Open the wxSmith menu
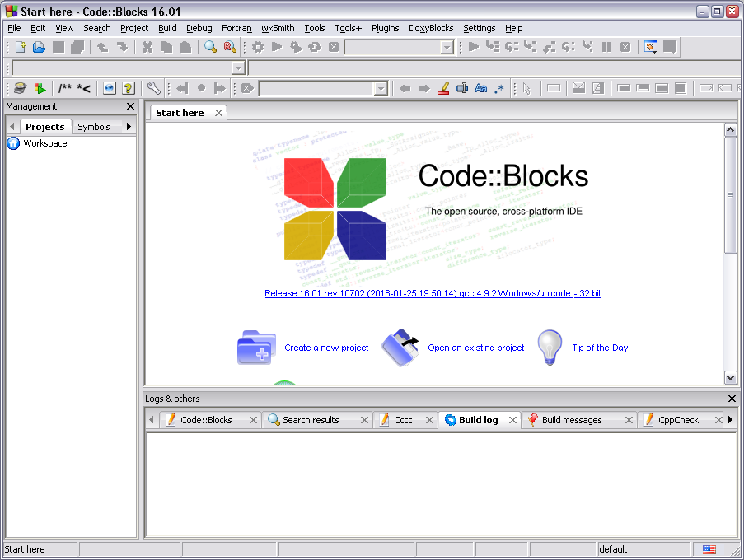Screen dimensions: 744x560 [278, 28]
